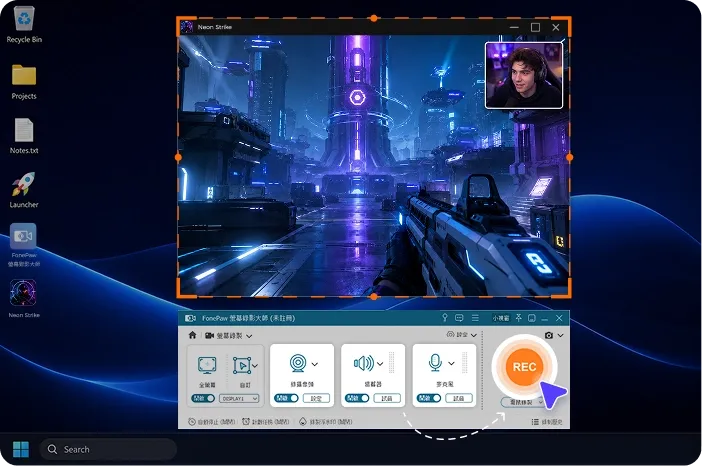Pin FonePaw window on top

point(518,318)
